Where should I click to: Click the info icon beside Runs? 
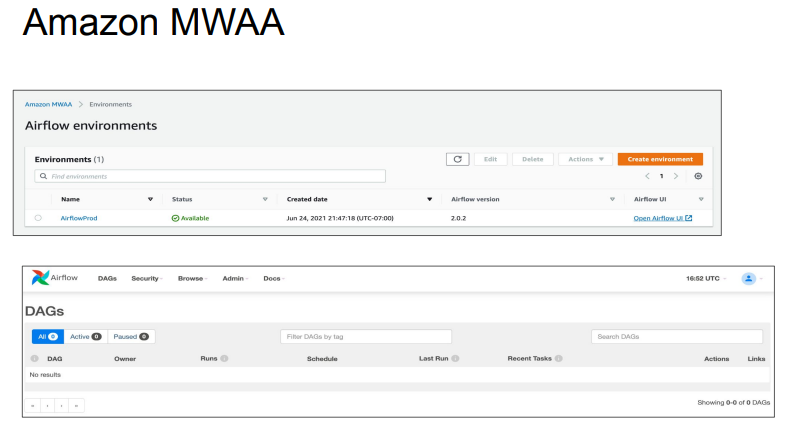(x=224, y=358)
